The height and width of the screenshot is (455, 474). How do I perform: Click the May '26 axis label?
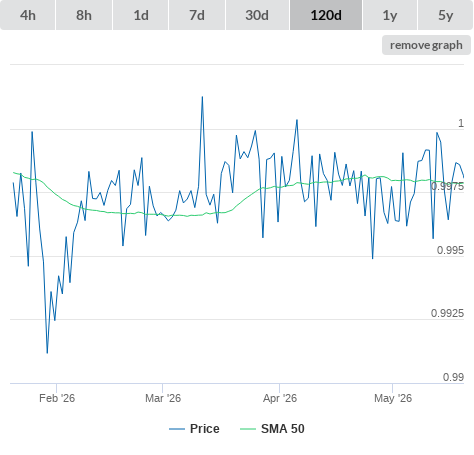(393, 398)
